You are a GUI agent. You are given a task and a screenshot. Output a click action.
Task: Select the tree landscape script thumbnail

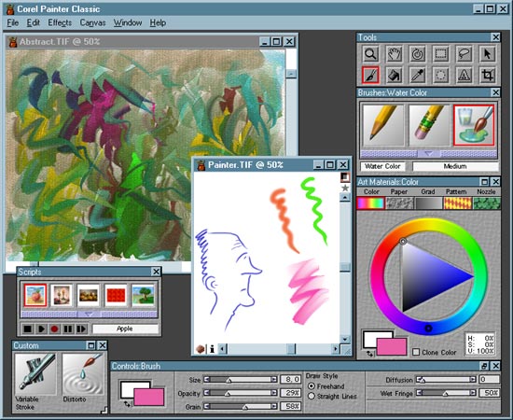pyautogui.click(x=143, y=295)
